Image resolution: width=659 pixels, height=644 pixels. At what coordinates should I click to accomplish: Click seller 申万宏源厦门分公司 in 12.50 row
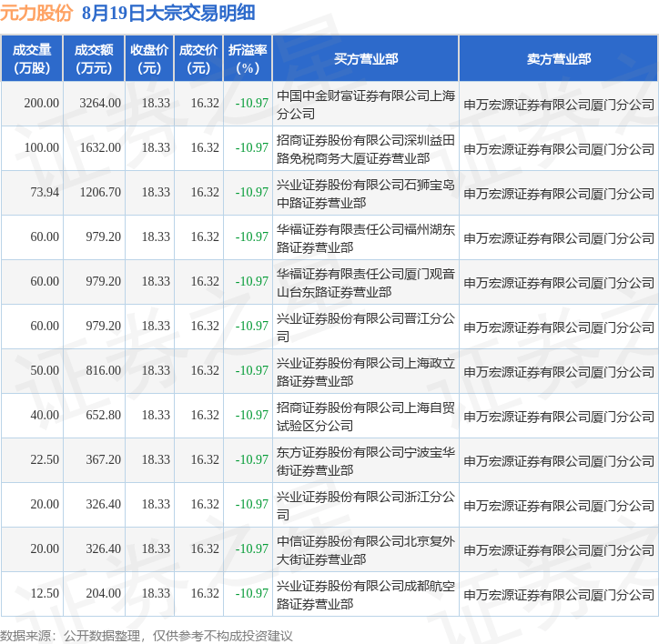559,595
